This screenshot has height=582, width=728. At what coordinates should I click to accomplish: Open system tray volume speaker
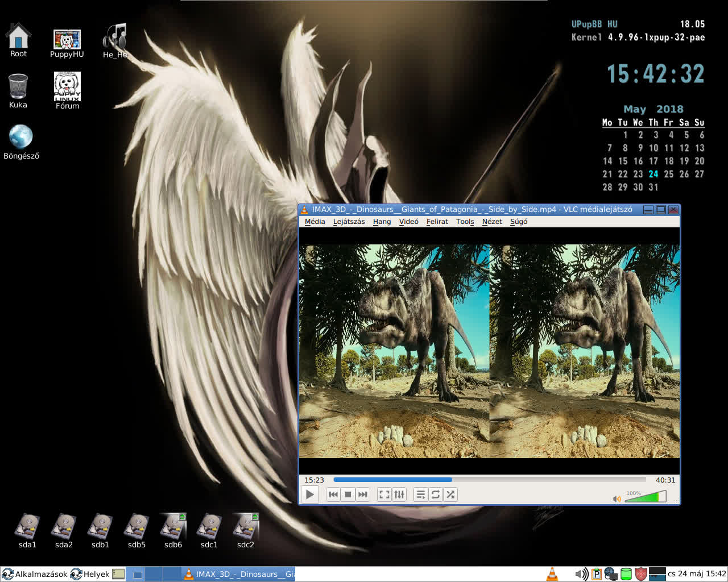(581, 574)
